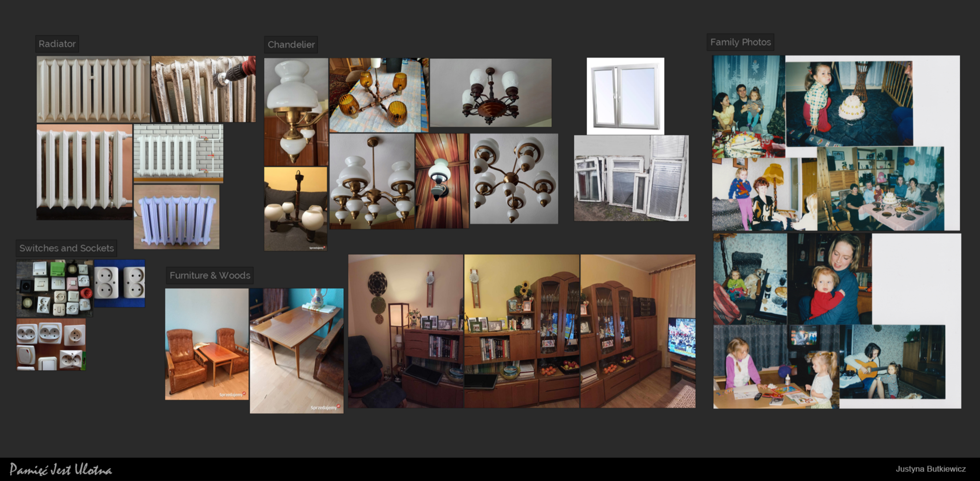
Task: Select the guitar player family photo
Action: [892, 362]
